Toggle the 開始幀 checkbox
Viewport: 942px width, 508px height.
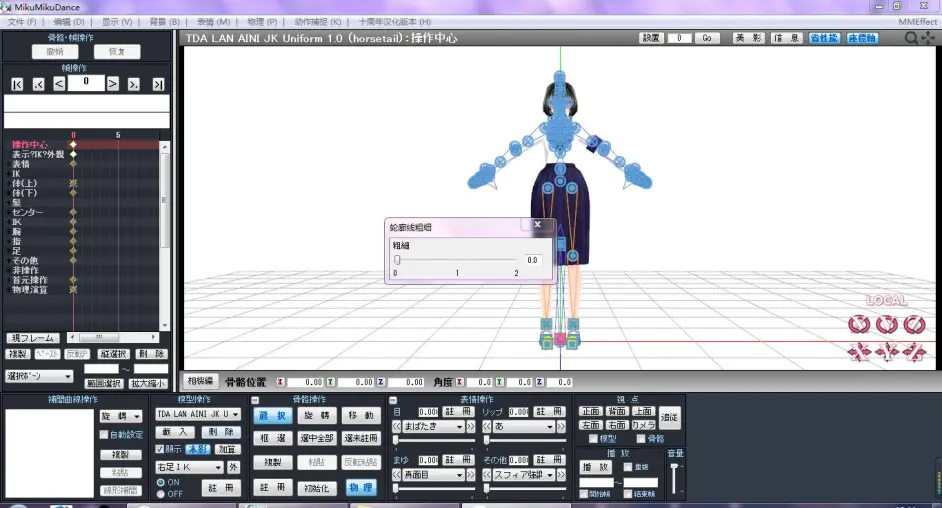tap(583, 494)
